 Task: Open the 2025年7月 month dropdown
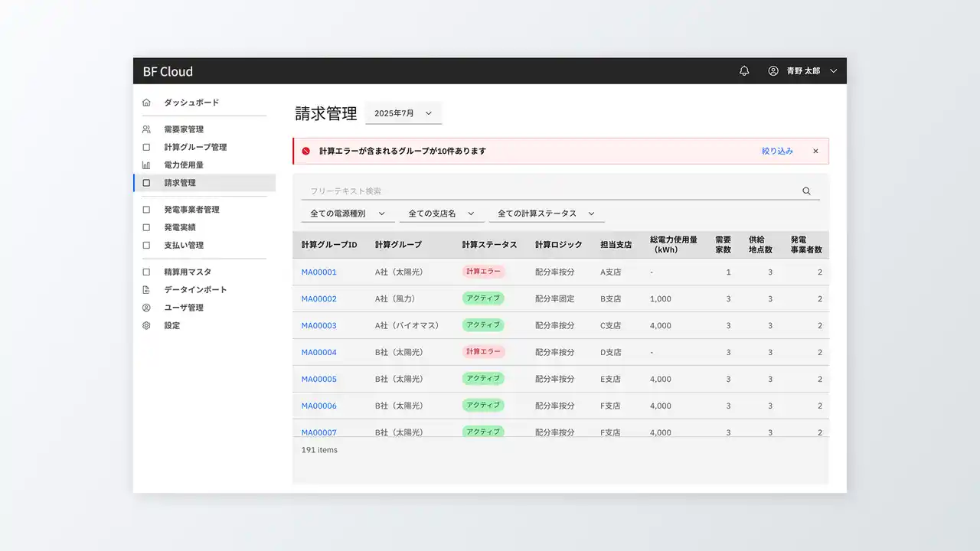tap(403, 113)
